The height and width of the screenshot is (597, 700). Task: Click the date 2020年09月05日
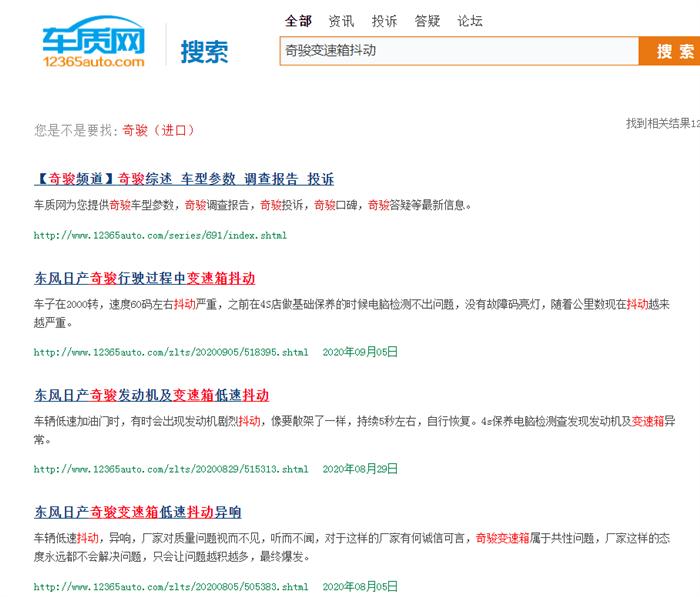(x=360, y=352)
